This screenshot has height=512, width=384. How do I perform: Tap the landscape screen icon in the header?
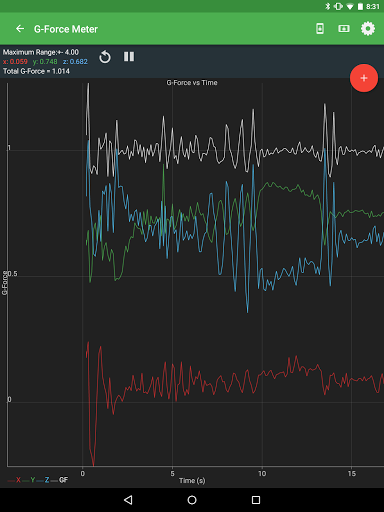(344, 29)
